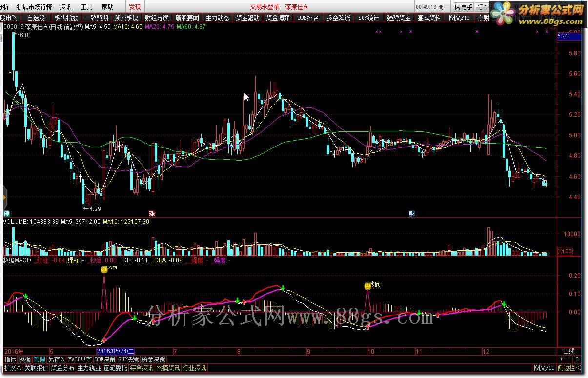Open the SUP统计 toolbar tab
This screenshot has width=588, height=378.
point(368,18)
